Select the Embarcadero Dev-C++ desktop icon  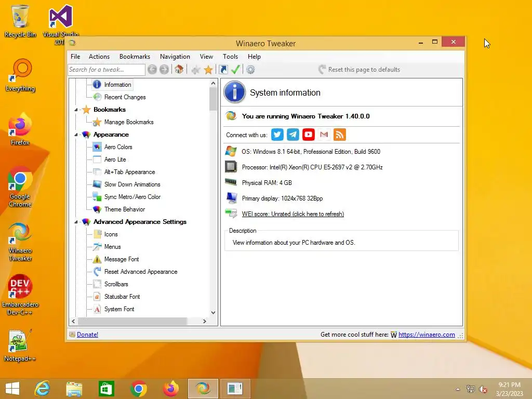pos(20,295)
